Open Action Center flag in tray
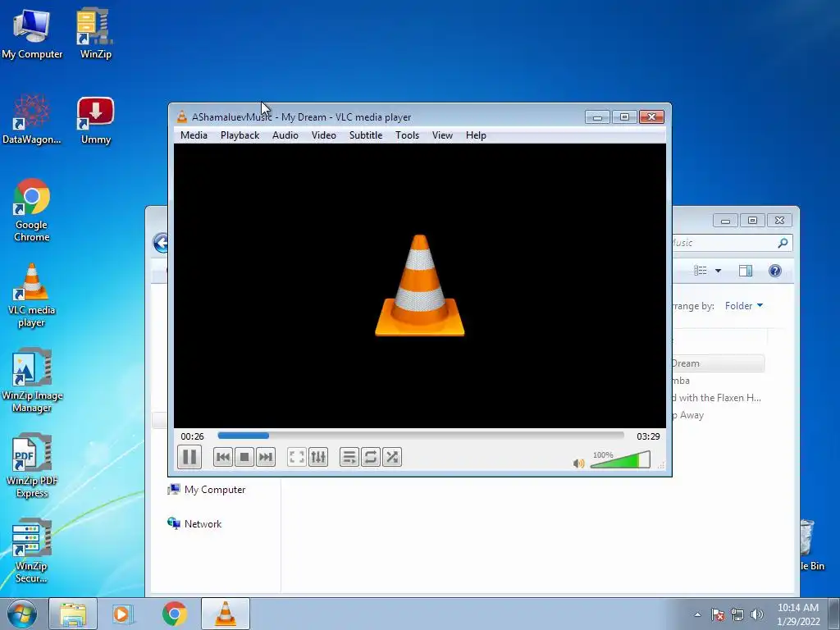This screenshot has height=630, width=840. (718, 614)
